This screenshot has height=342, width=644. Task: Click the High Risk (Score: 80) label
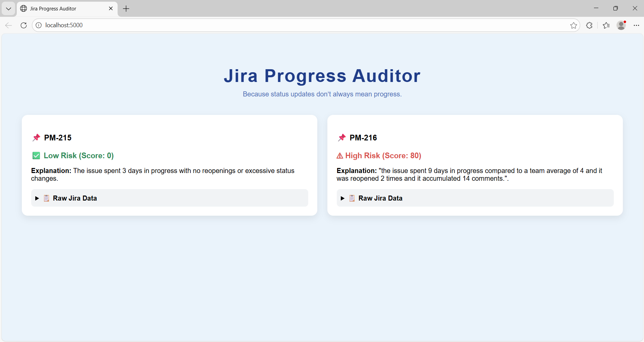coord(383,156)
